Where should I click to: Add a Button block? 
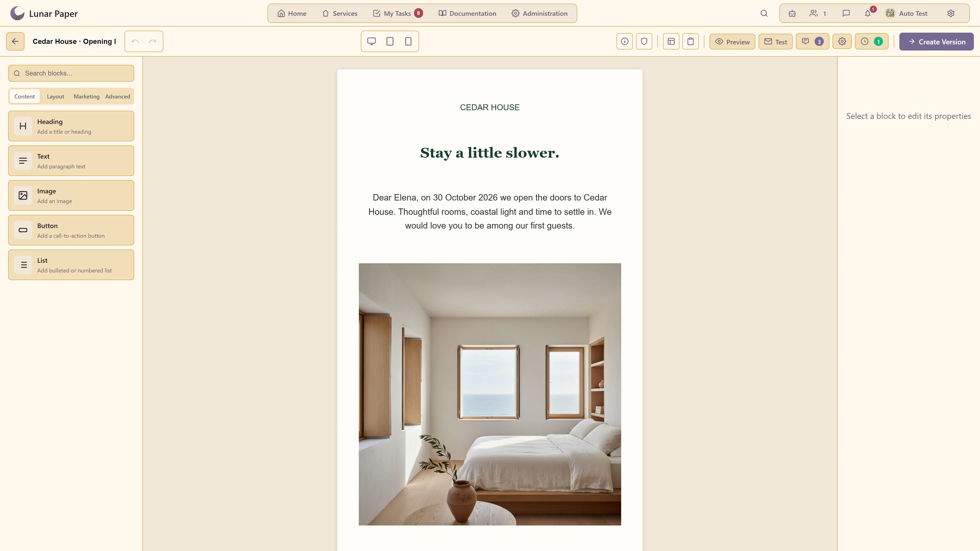coord(71,230)
